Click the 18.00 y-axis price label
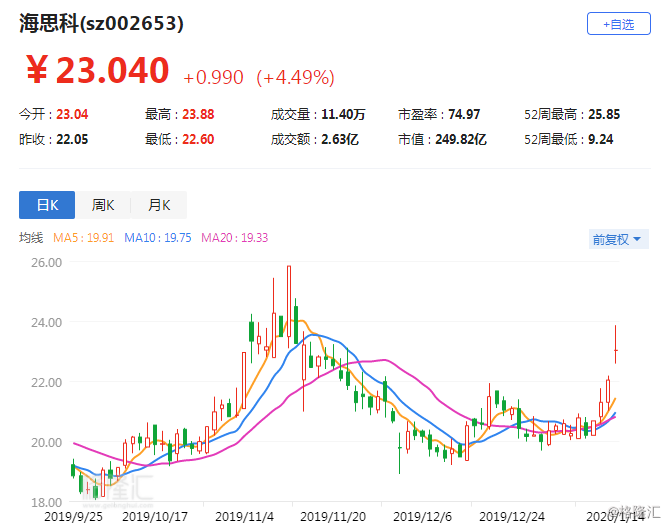This screenshot has height=526, width=668. point(46,503)
